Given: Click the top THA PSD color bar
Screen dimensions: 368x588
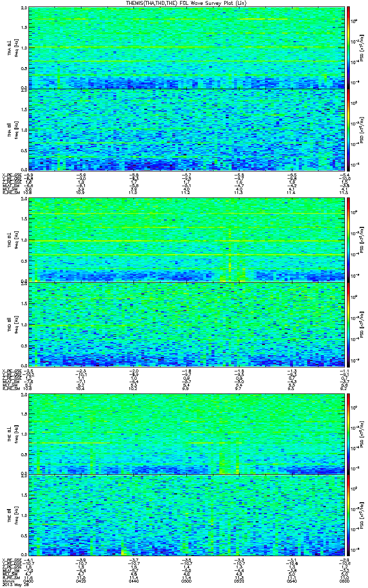Looking at the screenshot, I should click(348, 48).
